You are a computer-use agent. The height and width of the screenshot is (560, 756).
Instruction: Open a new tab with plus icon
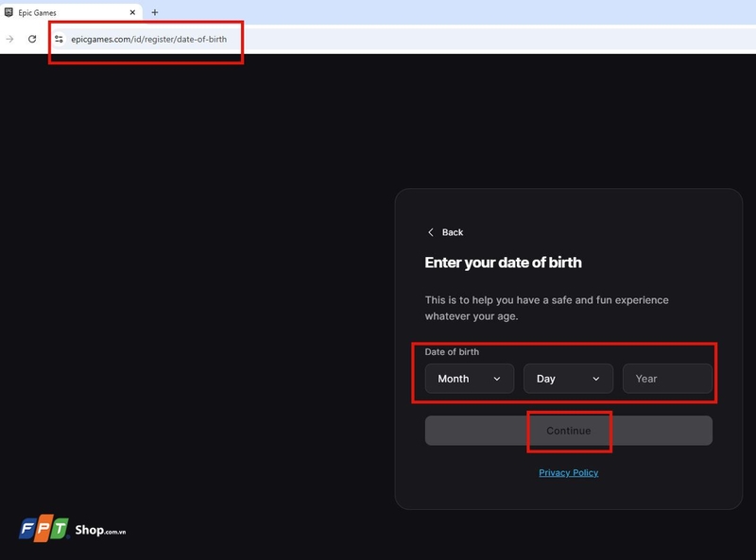(x=155, y=12)
